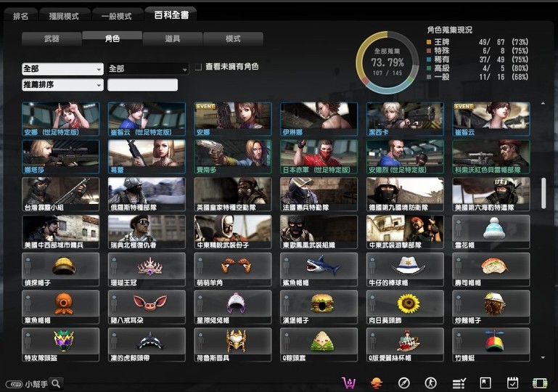558x392 pixels.
Task: Click the magnifier next to 小幫手
Action: 56,383
